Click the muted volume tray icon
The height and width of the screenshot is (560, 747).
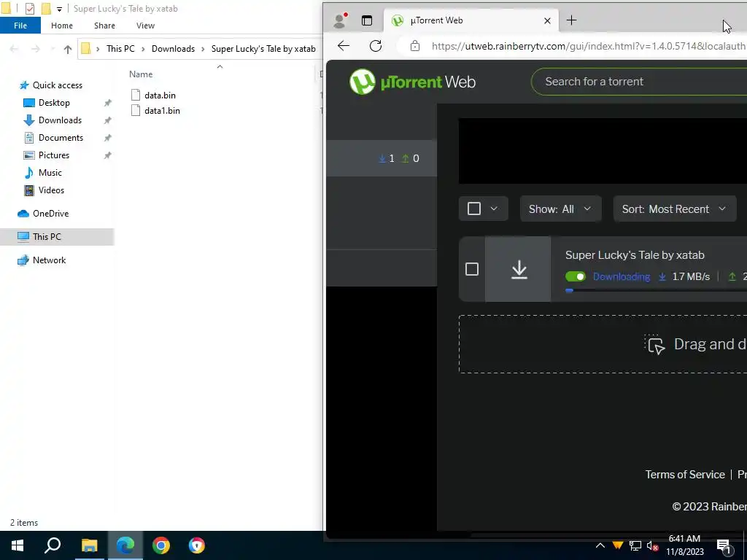click(x=653, y=545)
